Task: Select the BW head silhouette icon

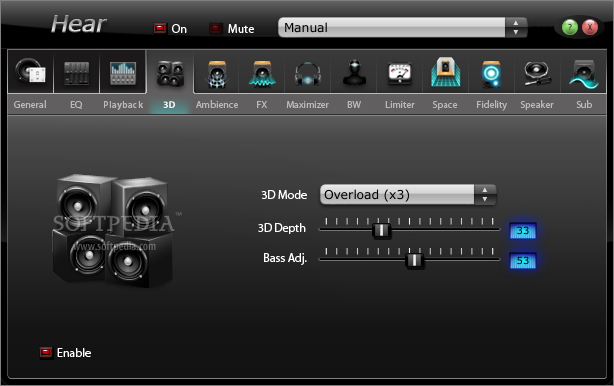Action: click(354, 73)
